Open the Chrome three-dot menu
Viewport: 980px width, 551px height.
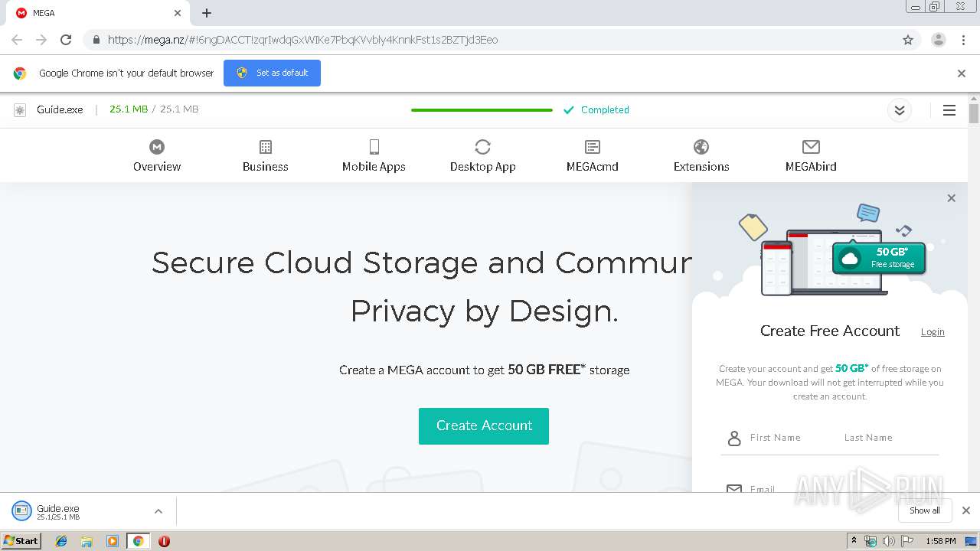(964, 40)
